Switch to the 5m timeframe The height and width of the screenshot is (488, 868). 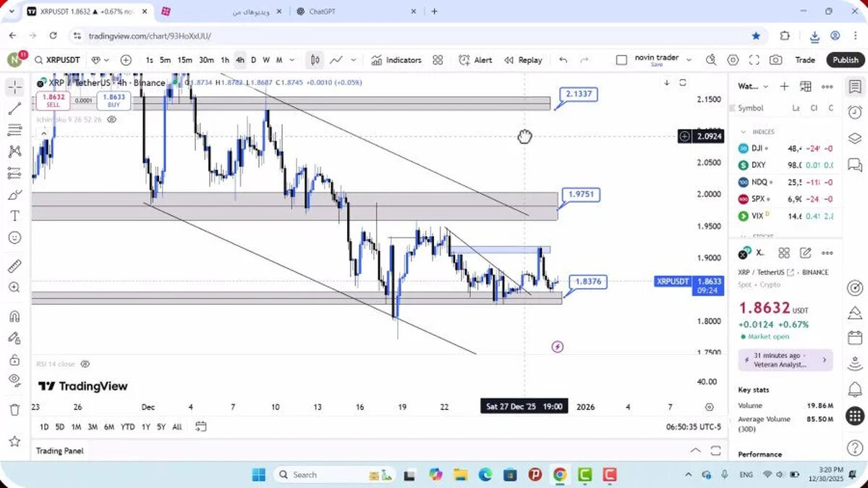click(x=165, y=60)
